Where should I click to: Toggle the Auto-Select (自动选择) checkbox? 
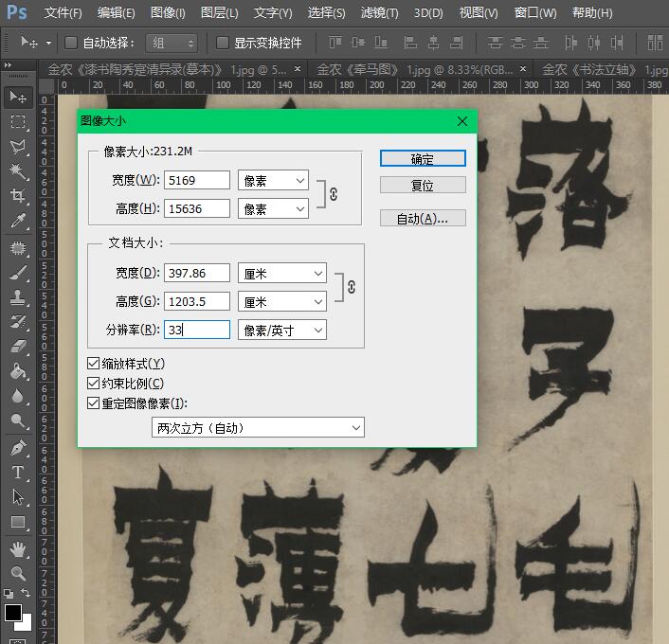pos(71,43)
